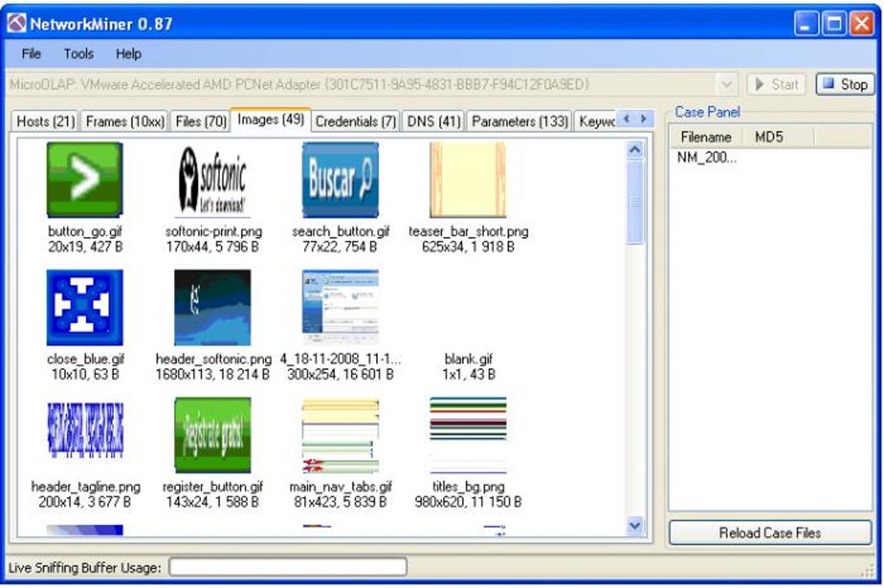Select the button_go.gif green arrow thumbnail
This screenshot has width=884, height=588.
point(85,179)
